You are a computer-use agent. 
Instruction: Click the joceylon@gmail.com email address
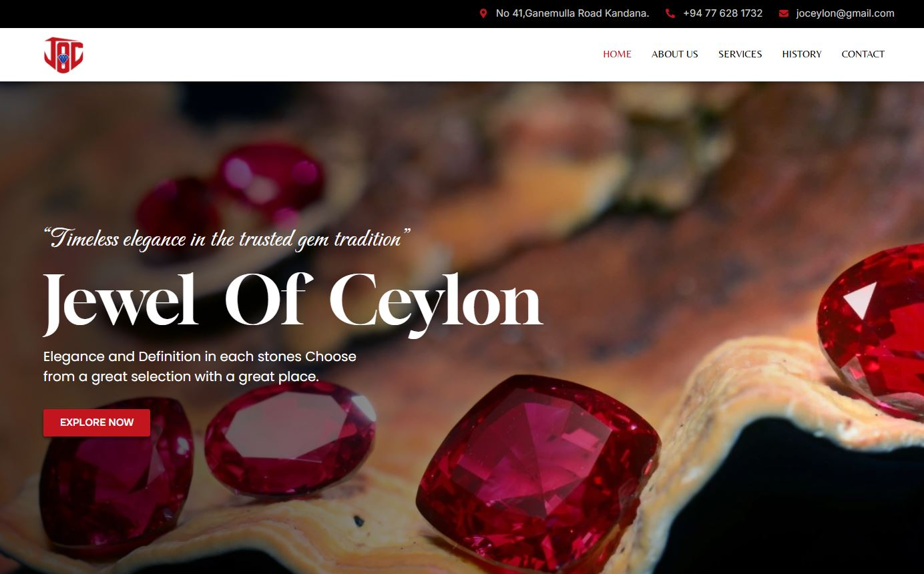[845, 13]
